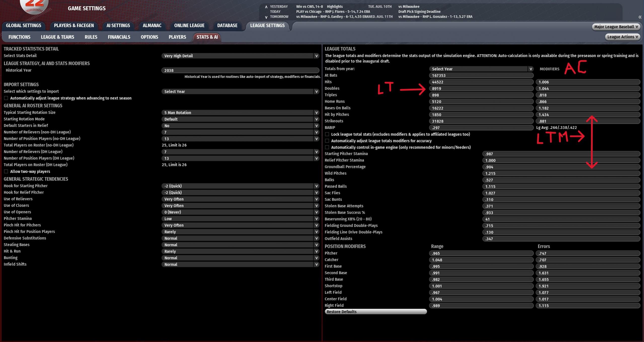Open Typical Starting Rotation Size dropdown

point(316,113)
